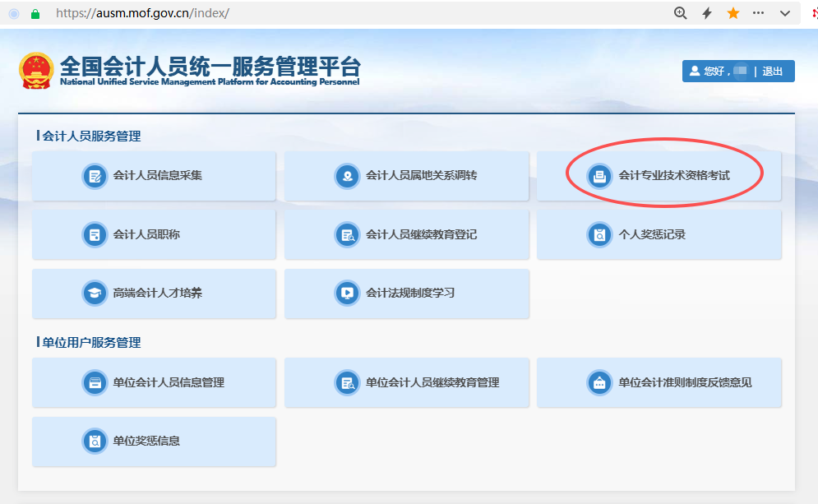This screenshot has height=504, width=818.
Task: Click the 单位会计准则制度反馈意见 briefcase icon
Action: click(599, 382)
